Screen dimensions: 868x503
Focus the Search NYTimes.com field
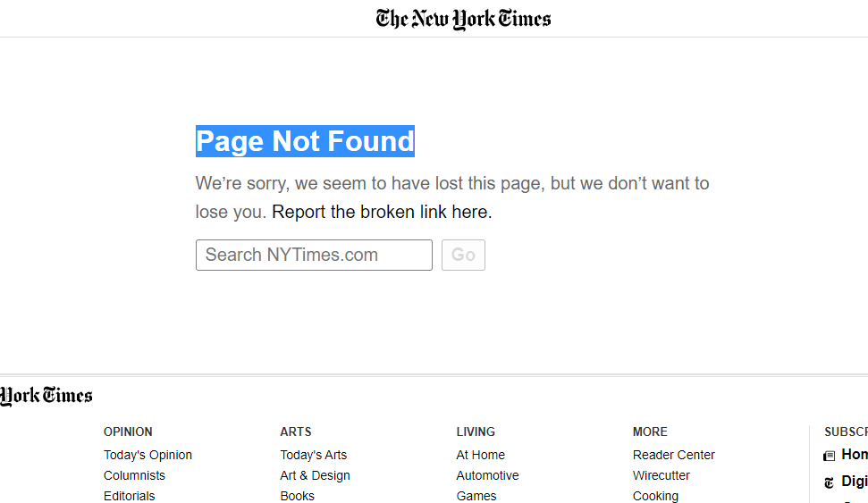tap(314, 255)
